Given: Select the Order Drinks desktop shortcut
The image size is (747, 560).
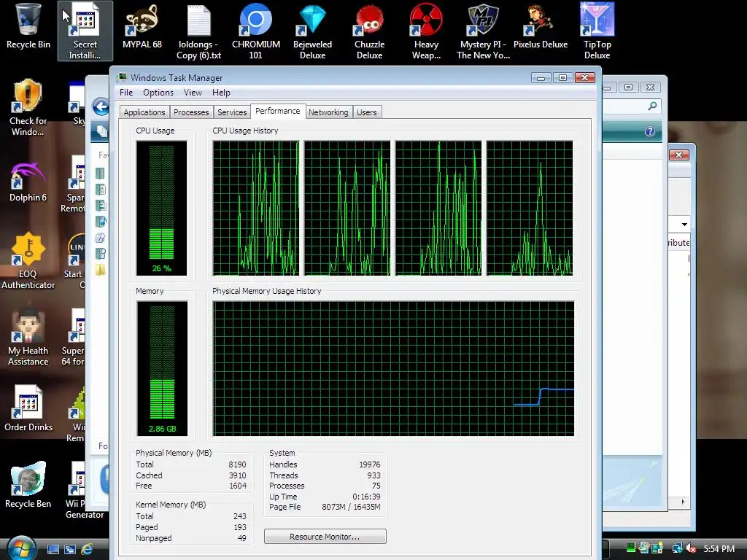Looking at the screenshot, I should [28, 408].
